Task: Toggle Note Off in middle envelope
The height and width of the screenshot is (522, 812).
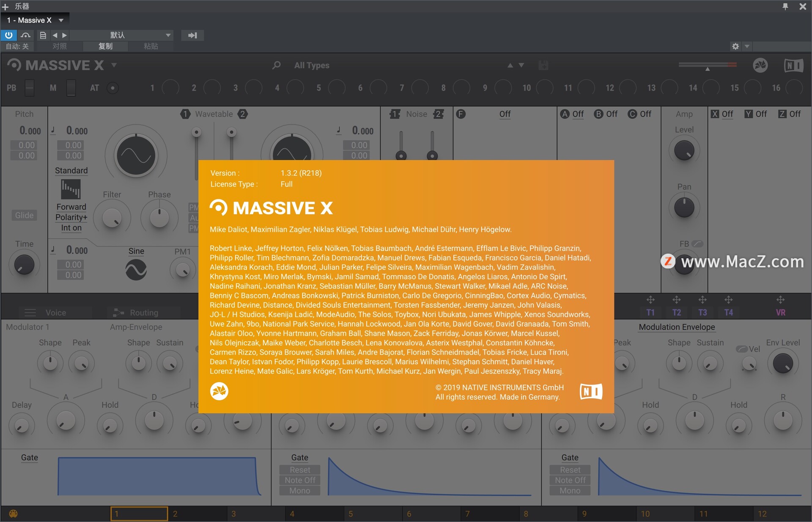Action: 300,480
